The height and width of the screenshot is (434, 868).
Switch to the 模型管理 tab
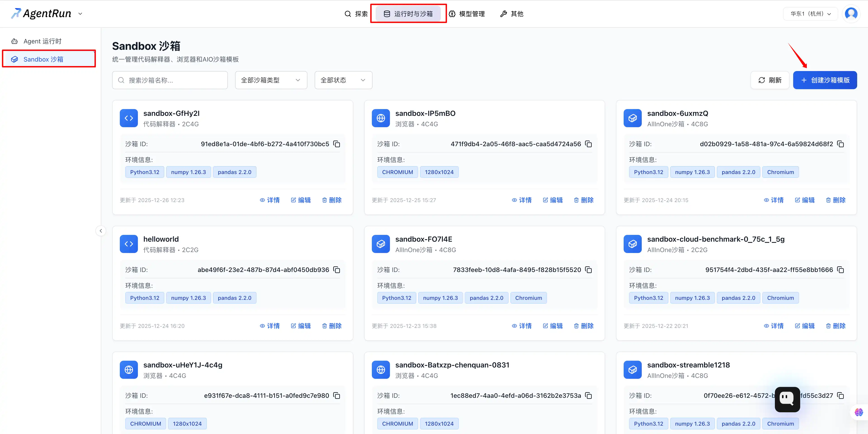(467, 14)
